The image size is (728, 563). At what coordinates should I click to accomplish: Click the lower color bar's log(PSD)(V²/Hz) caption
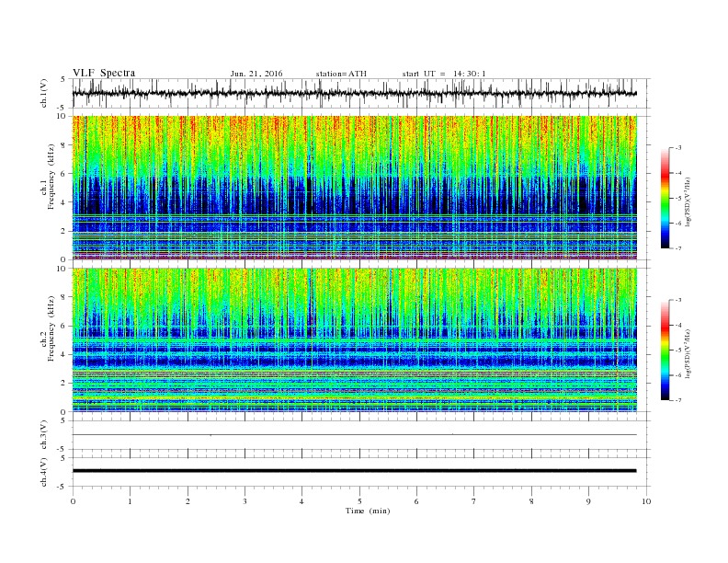pos(688,353)
